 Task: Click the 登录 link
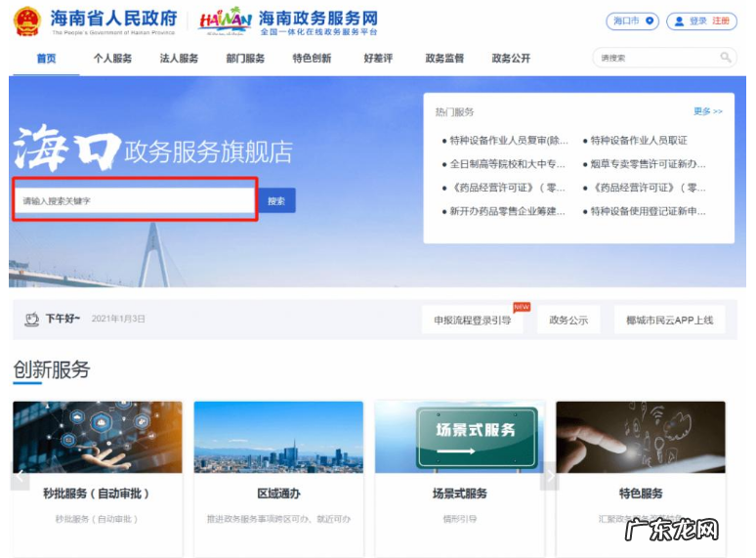click(x=697, y=21)
